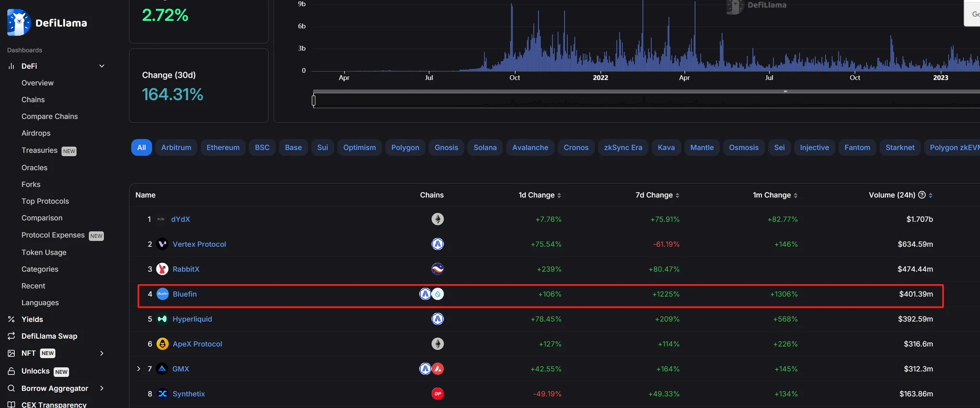Click Volume (24h) help question icon
The image size is (980, 408).
(x=922, y=195)
